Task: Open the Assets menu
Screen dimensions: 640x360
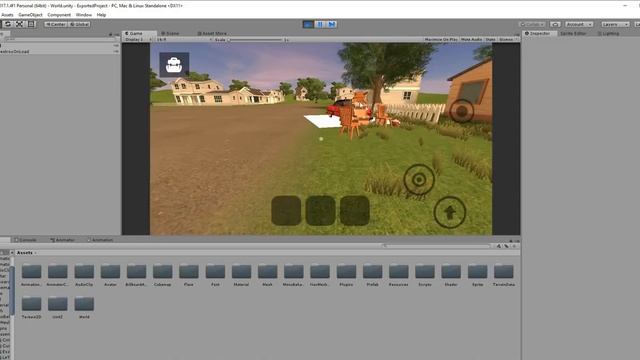Action: [x=7, y=15]
